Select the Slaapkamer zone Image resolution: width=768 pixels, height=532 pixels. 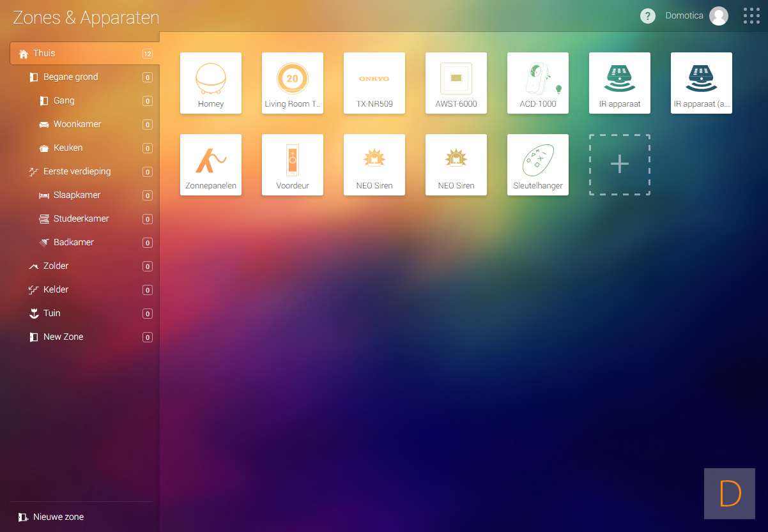84,195
